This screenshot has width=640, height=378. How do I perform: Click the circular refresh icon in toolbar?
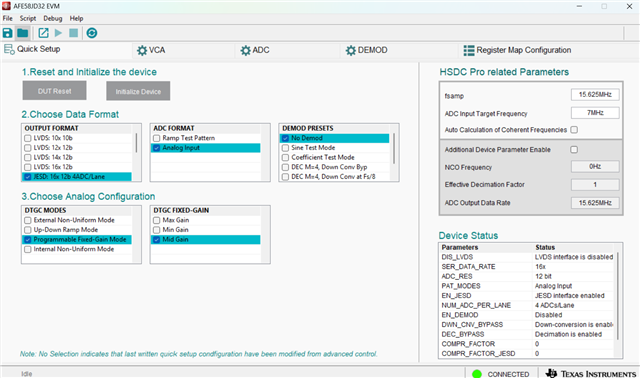point(92,33)
